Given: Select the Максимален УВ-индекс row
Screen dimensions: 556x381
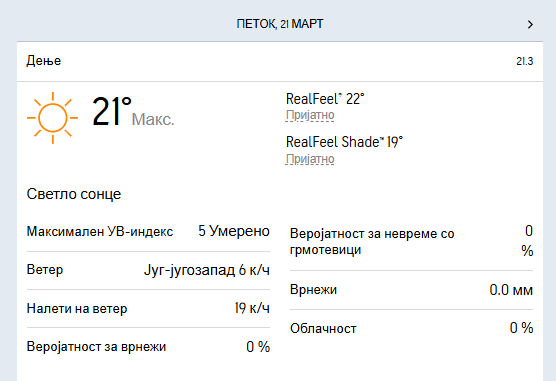Looking at the screenshot, I should click(148, 232).
